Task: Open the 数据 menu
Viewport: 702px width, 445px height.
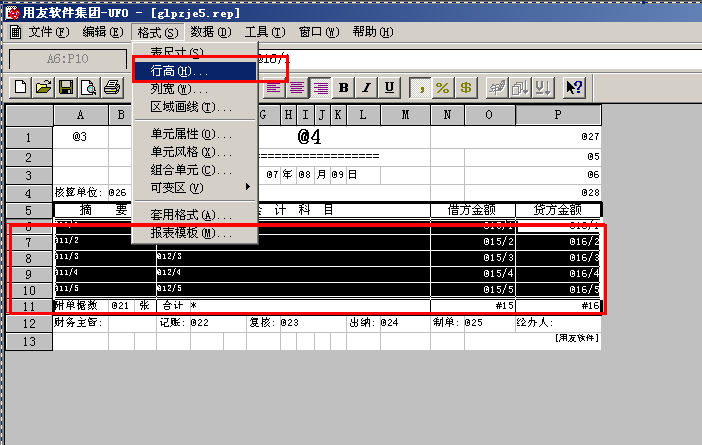Action: [x=210, y=32]
